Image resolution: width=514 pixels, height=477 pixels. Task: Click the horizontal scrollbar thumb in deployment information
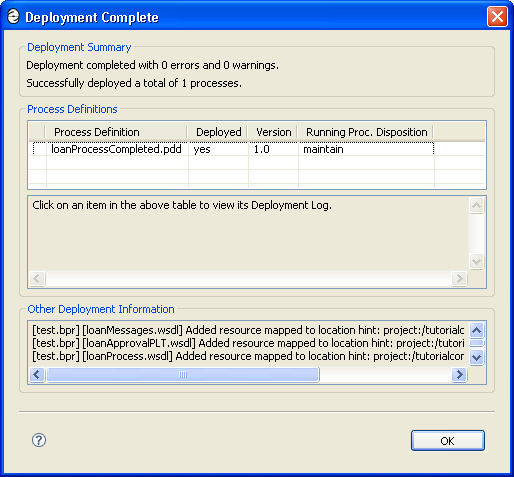(183, 374)
